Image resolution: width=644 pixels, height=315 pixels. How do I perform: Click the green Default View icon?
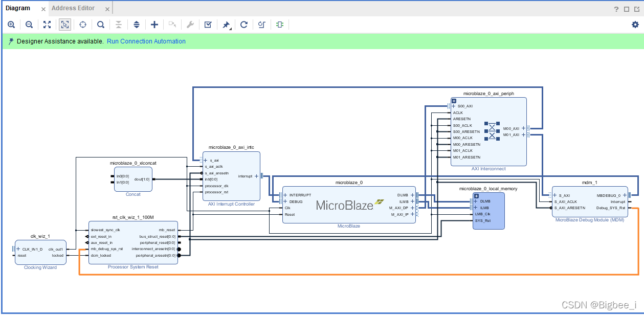(279, 25)
